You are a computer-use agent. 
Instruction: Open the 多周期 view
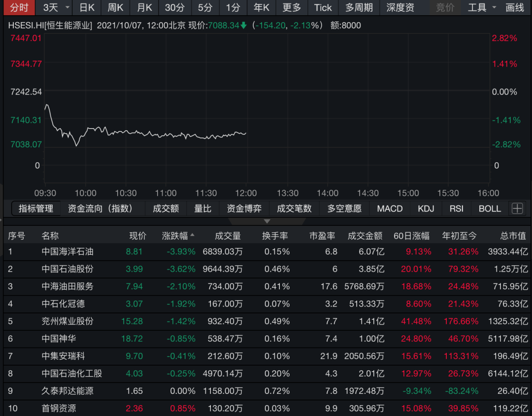(x=359, y=7)
